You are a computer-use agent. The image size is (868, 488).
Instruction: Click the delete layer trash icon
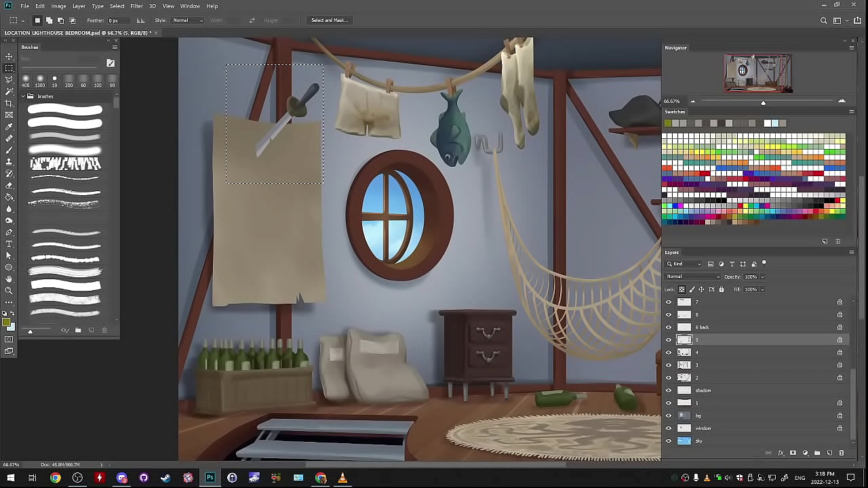[x=842, y=453]
